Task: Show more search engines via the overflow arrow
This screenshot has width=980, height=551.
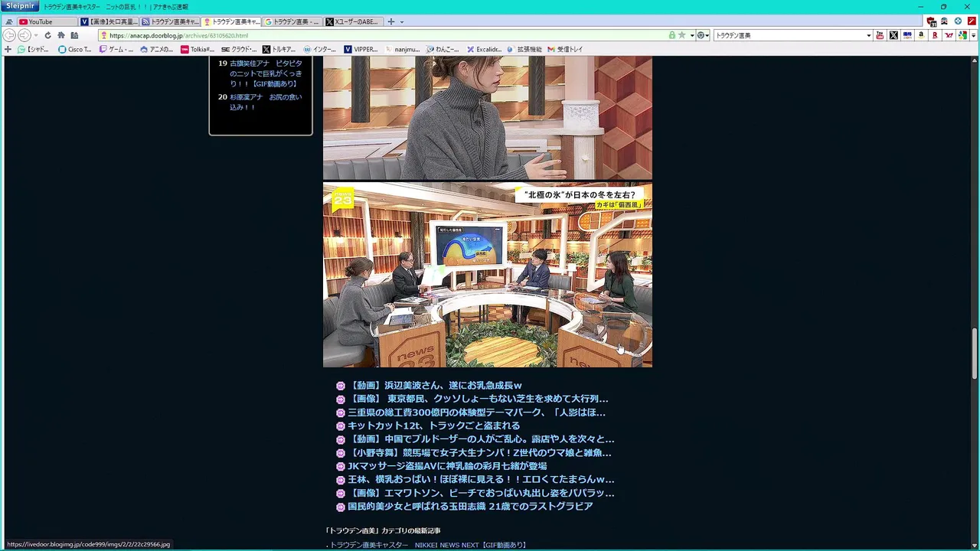Action: [x=974, y=35]
